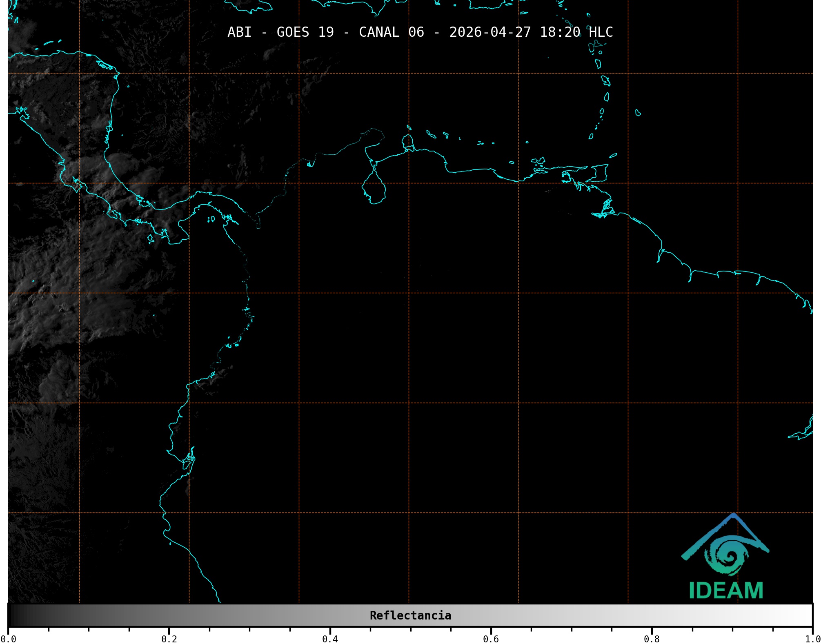Click the image title ABI - GOES 19 text

coord(280,32)
